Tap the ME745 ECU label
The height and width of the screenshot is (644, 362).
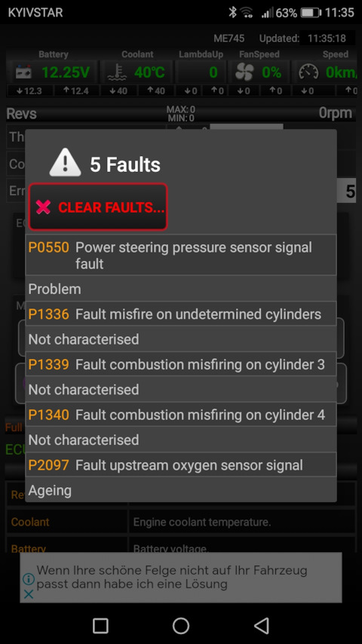point(229,38)
